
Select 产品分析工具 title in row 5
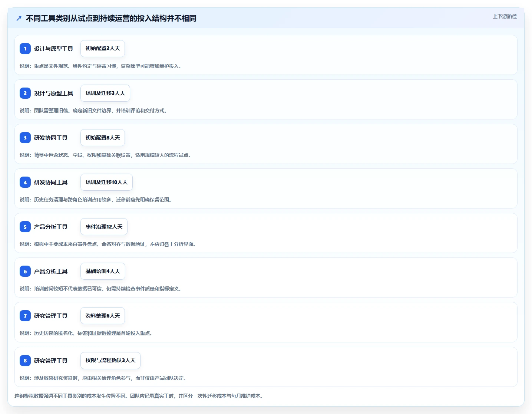[51, 227]
